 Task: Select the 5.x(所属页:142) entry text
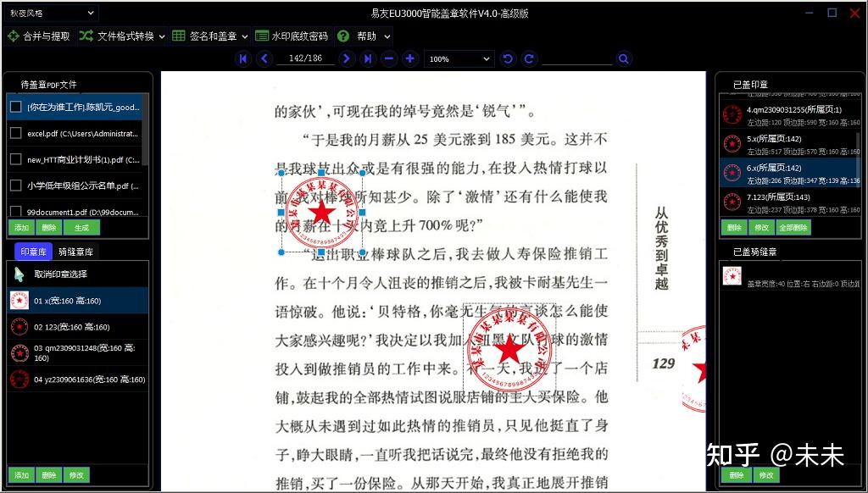(x=774, y=138)
